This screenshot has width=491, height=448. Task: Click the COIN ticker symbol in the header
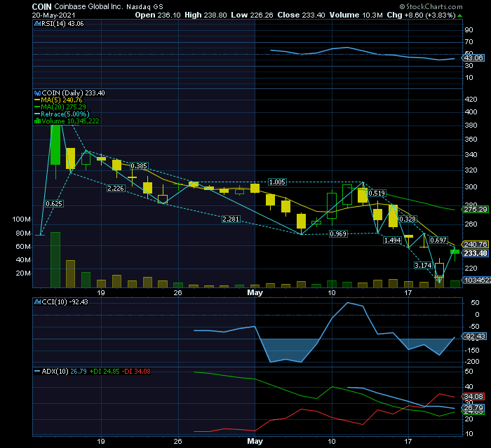(x=41, y=6)
